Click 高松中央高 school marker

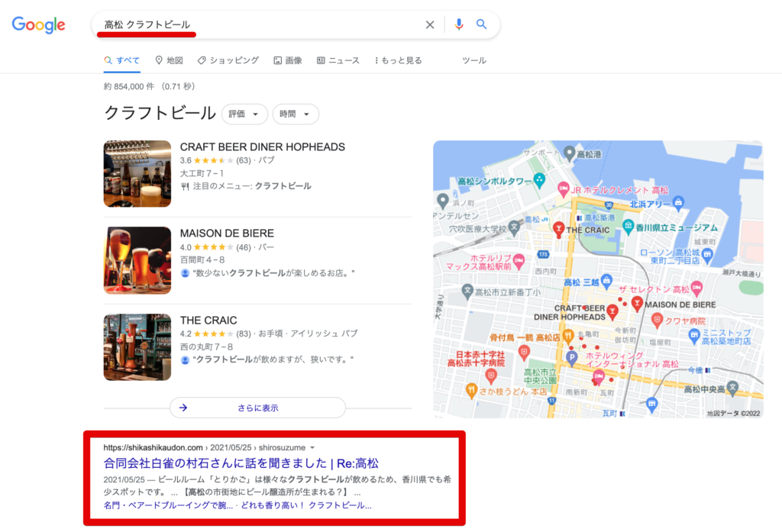(x=732, y=388)
